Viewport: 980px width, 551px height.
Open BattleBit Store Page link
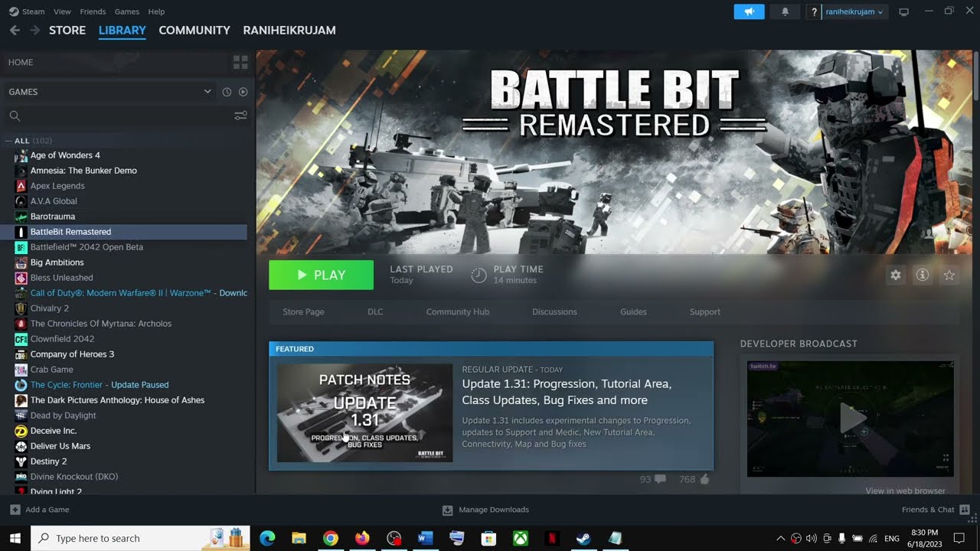[x=304, y=312]
